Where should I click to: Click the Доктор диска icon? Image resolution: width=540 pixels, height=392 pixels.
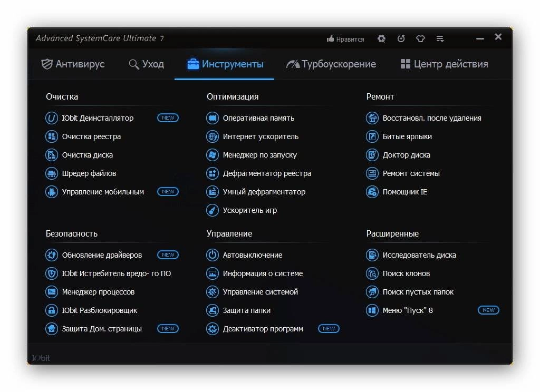372,155
